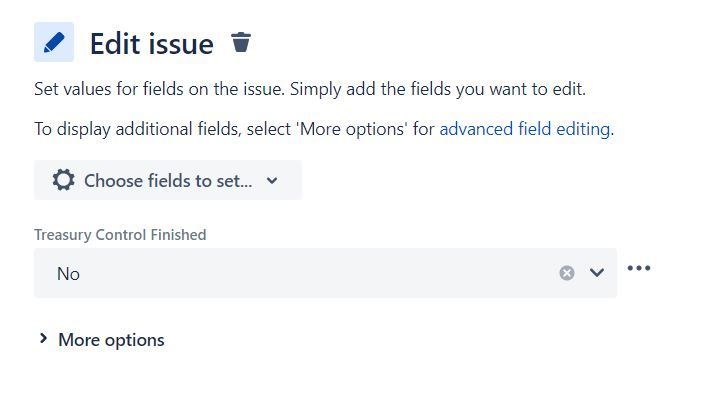This screenshot has width=706, height=418.
Task: Click the gear icon in Choose fields
Action: point(63,180)
